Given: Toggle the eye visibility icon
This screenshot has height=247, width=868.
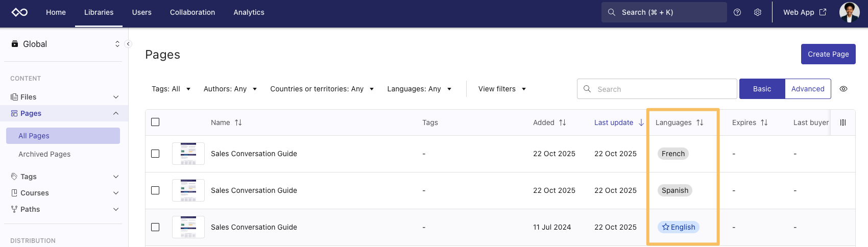Looking at the screenshot, I should pos(843,89).
